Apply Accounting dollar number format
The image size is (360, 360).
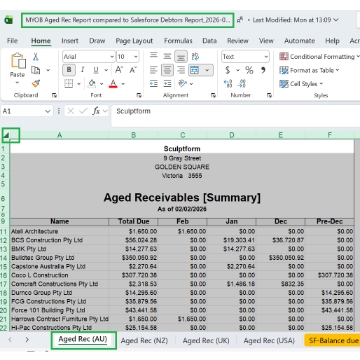[228, 70]
